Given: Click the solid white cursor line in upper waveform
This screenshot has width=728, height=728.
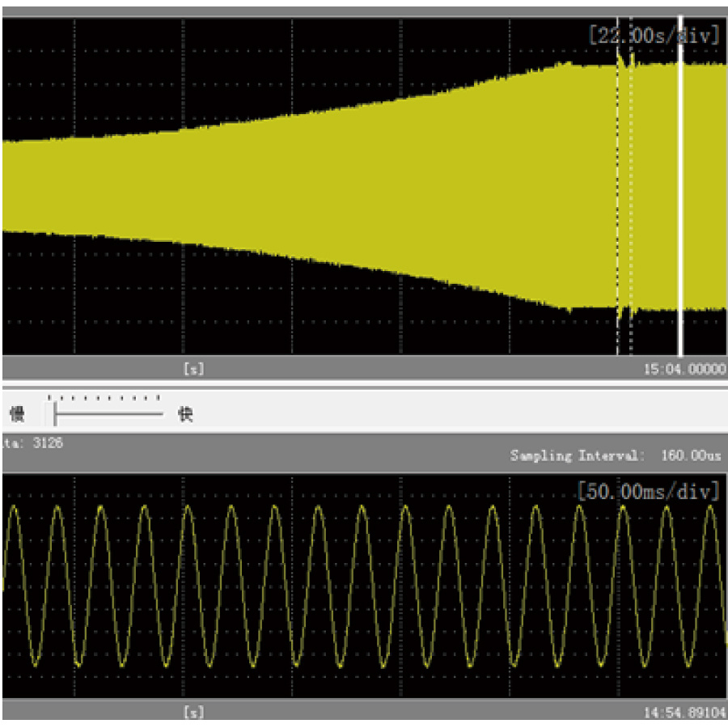Looking at the screenshot, I should pyautogui.click(x=679, y=186).
